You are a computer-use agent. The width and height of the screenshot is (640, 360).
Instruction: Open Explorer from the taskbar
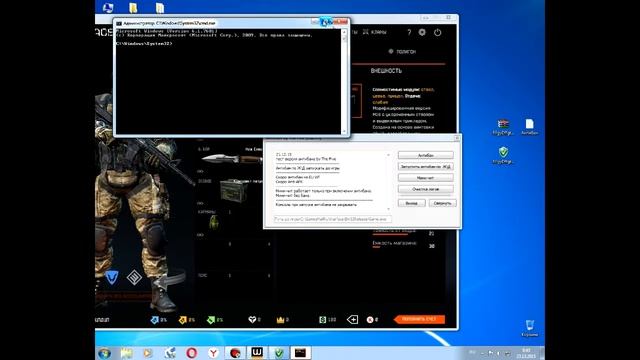(126, 353)
